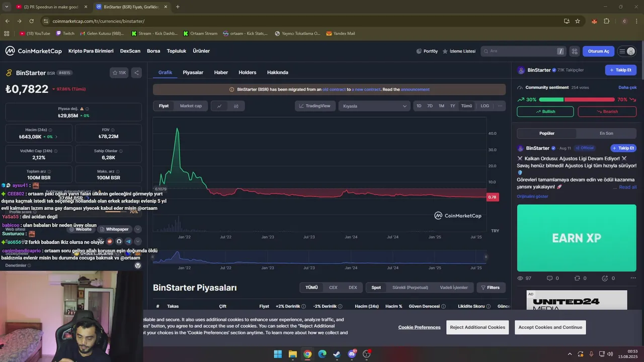Click the CoinMarketCap logo
The image size is (644, 362).
[x=33, y=51]
